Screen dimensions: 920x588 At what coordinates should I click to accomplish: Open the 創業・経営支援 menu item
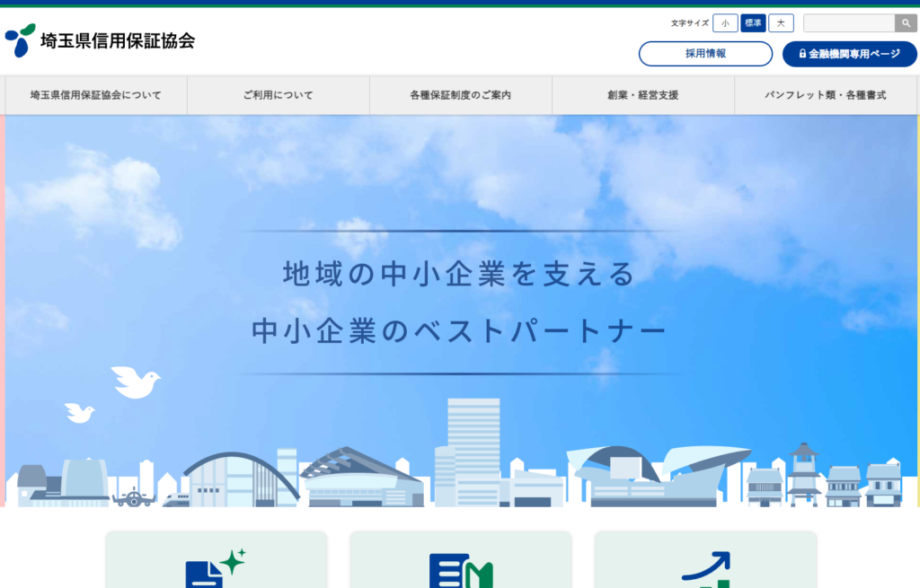click(x=642, y=95)
